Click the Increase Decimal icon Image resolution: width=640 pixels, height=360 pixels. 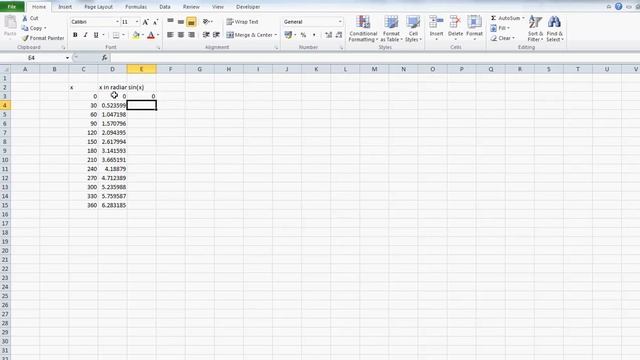click(329, 35)
